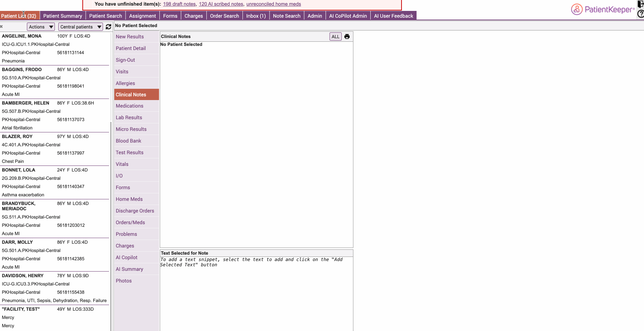Screen dimensions: 644x331
Task: Open Lab Results in the sidebar
Action: [x=129, y=117]
